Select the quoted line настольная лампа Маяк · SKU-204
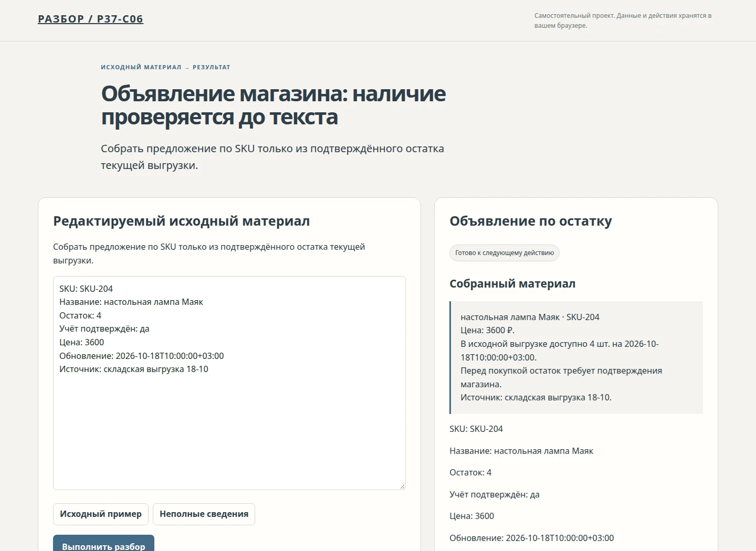This screenshot has width=756, height=551. point(530,317)
